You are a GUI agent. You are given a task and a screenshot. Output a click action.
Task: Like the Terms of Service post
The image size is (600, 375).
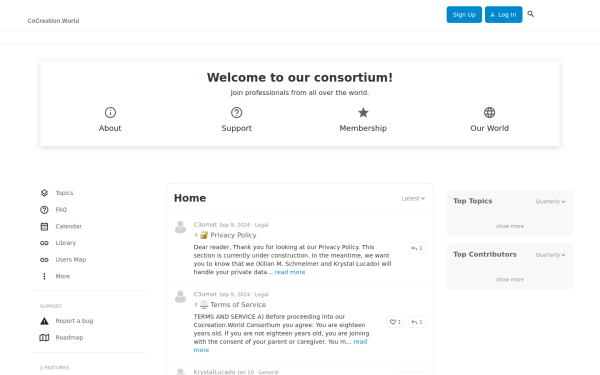[395, 322]
